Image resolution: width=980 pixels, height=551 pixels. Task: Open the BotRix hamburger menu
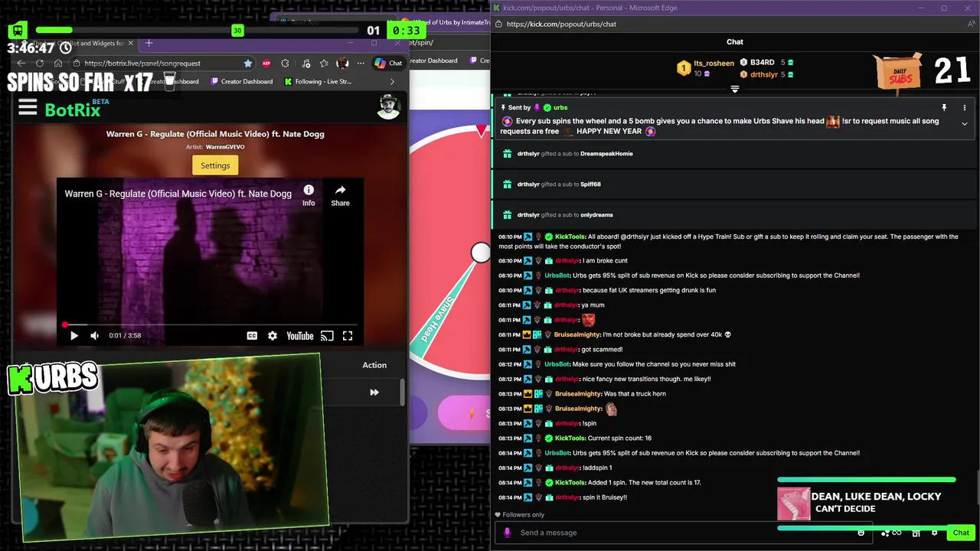pyautogui.click(x=28, y=108)
